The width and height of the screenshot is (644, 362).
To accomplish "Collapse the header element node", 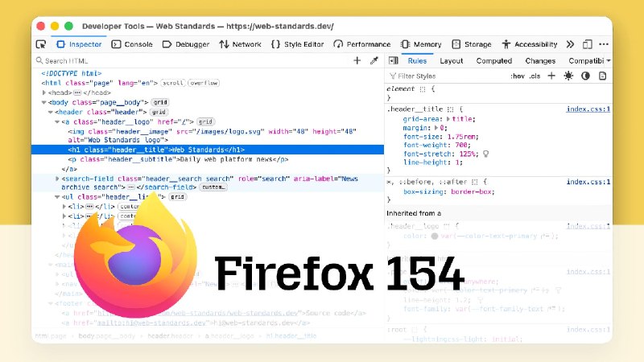I will 51,112.
